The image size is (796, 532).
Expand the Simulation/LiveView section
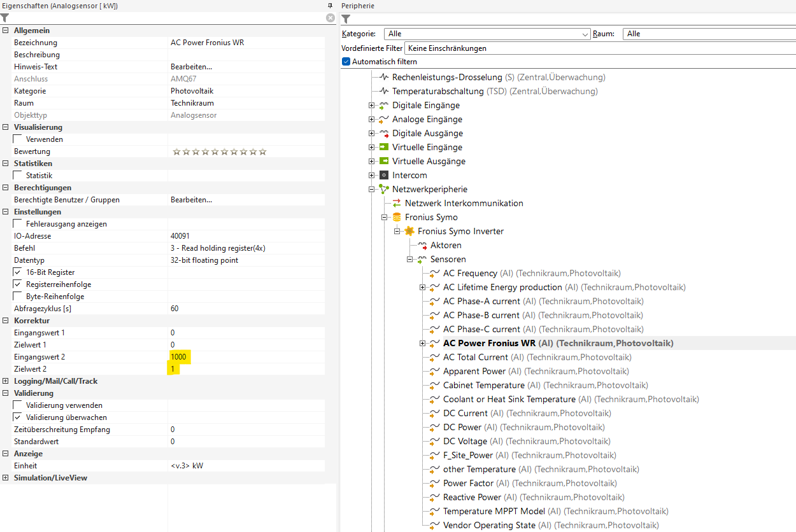(x=6, y=478)
